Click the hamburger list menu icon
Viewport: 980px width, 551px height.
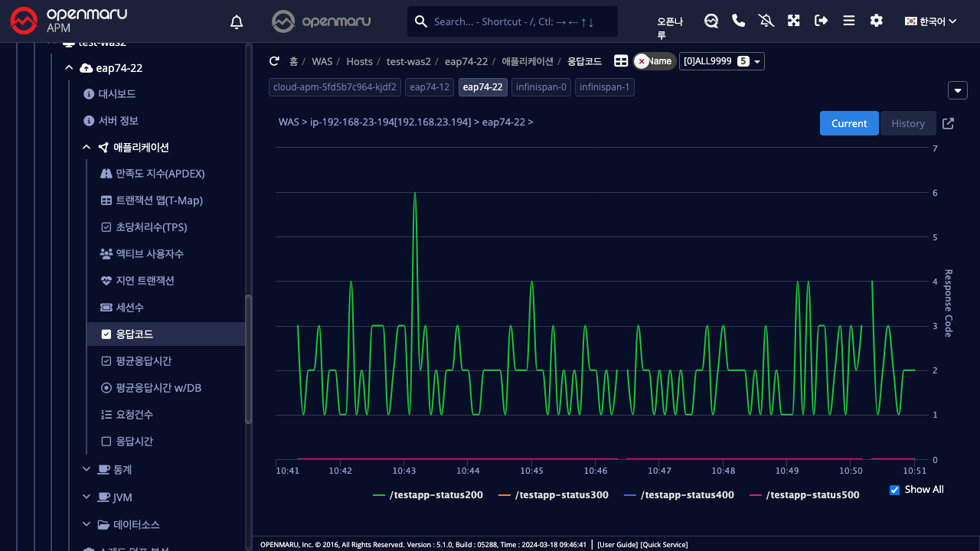pyautogui.click(x=848, y=21)
